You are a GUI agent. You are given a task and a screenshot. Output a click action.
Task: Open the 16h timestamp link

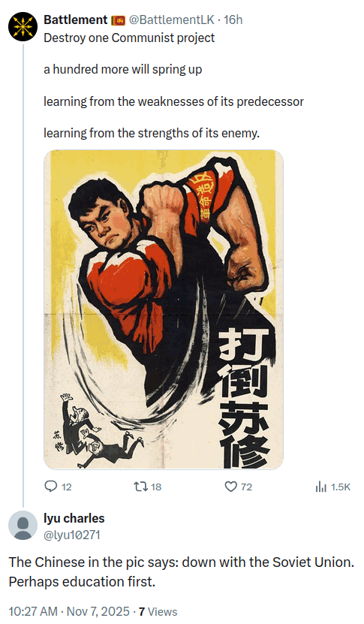tap(233, 20)
